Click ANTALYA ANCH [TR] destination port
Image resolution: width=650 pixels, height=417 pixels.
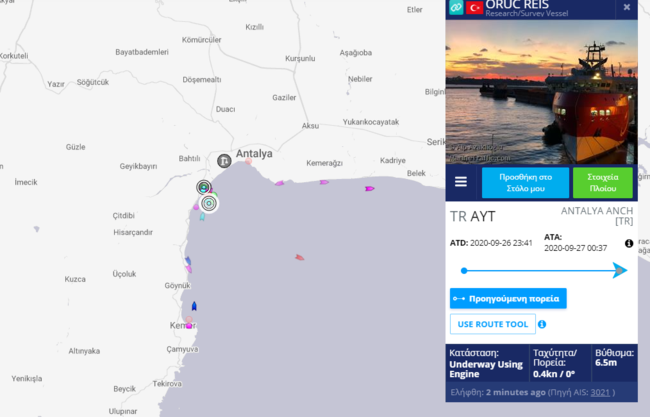[597, 216]
